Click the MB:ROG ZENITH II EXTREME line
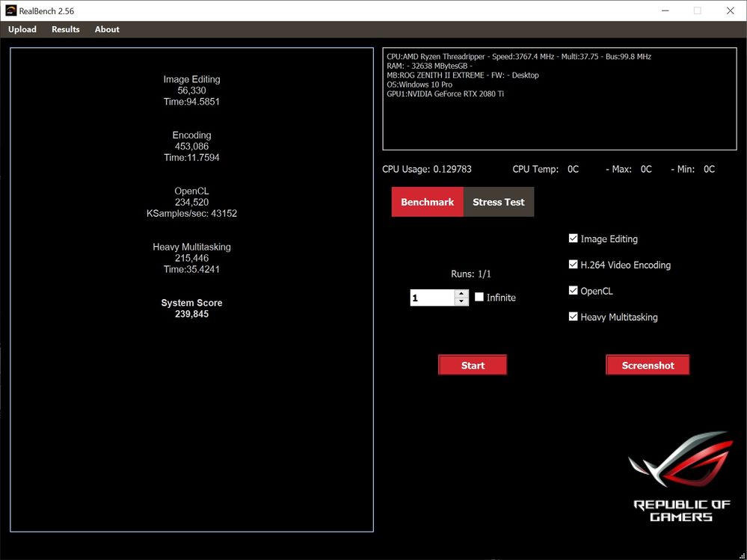Image resolution: width=747 pixels, height=560 pixels. point(463,76)
